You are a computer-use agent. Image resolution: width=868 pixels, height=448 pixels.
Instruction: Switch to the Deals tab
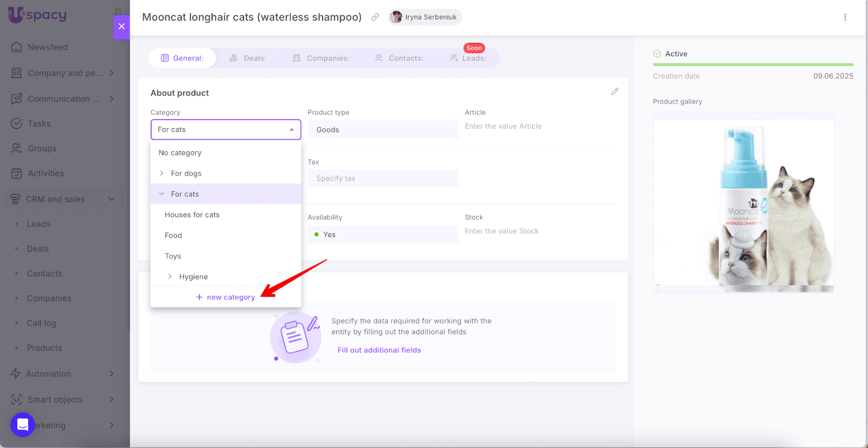pos(248,58)
